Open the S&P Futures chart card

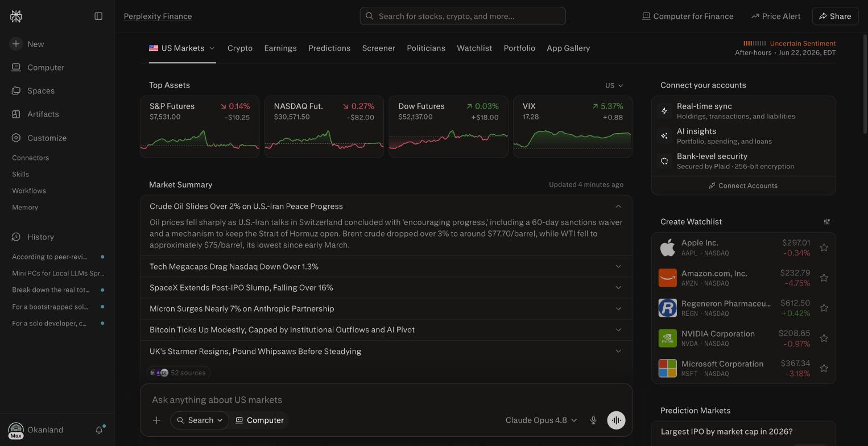click(x=200, y=127)
